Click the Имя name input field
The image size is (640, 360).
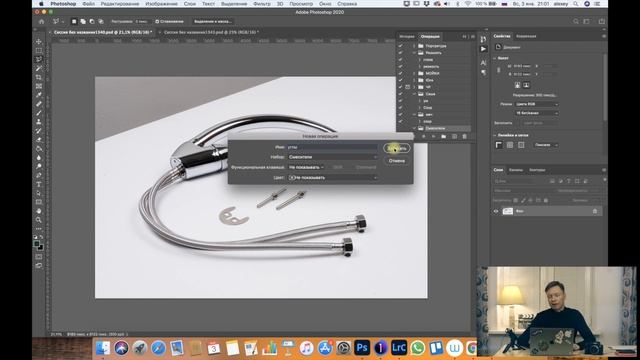[x=332, y=147]
